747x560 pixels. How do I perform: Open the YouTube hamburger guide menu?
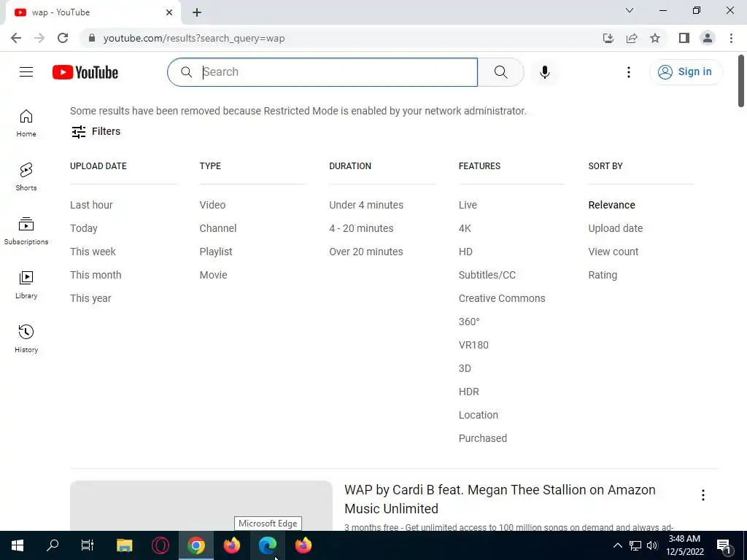coord(26,72)
